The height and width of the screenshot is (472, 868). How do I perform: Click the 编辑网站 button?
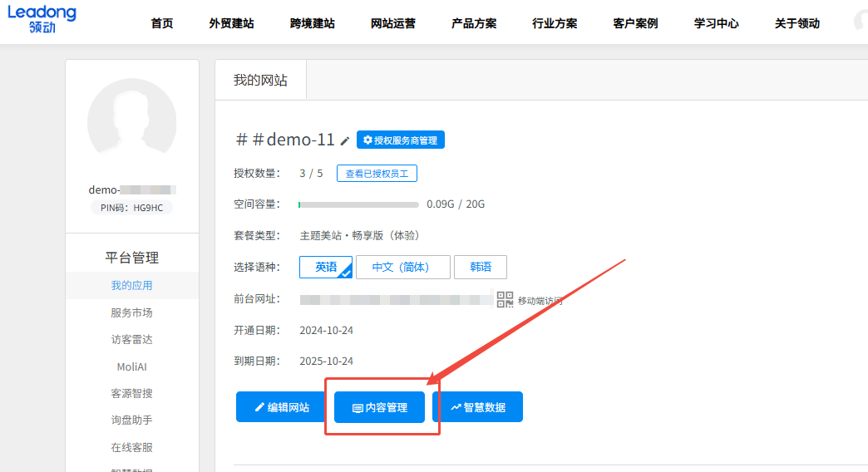click(x=282, y=407)
